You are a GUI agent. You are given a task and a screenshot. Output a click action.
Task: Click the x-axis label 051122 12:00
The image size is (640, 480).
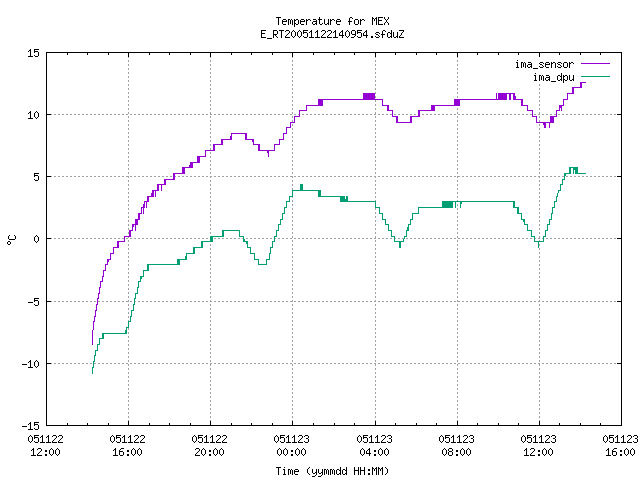tap(45, 446)
